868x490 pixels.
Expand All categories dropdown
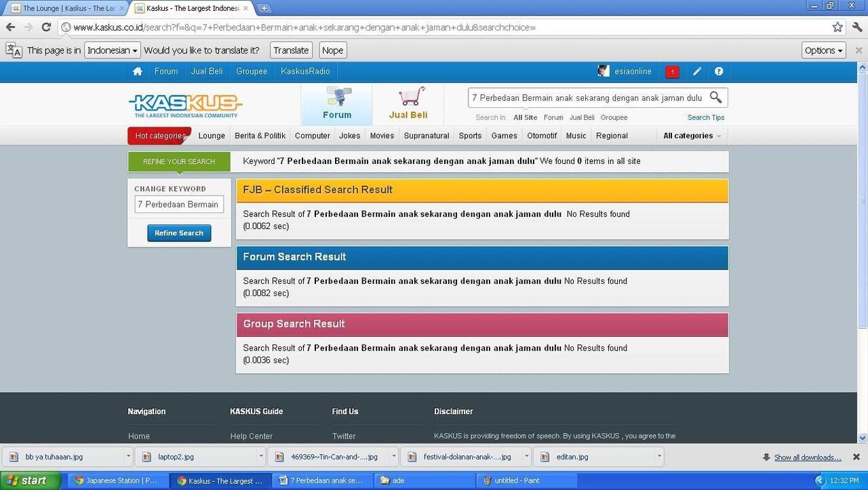[692, 136]
